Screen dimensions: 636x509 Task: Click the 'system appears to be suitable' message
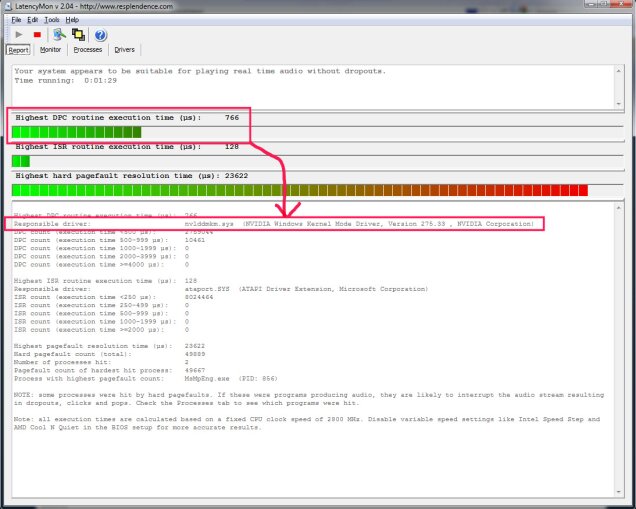200,71
